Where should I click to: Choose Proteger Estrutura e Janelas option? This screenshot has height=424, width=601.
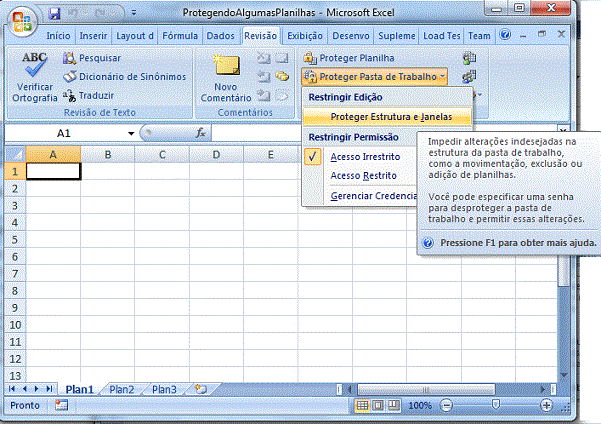pos(387,117)
